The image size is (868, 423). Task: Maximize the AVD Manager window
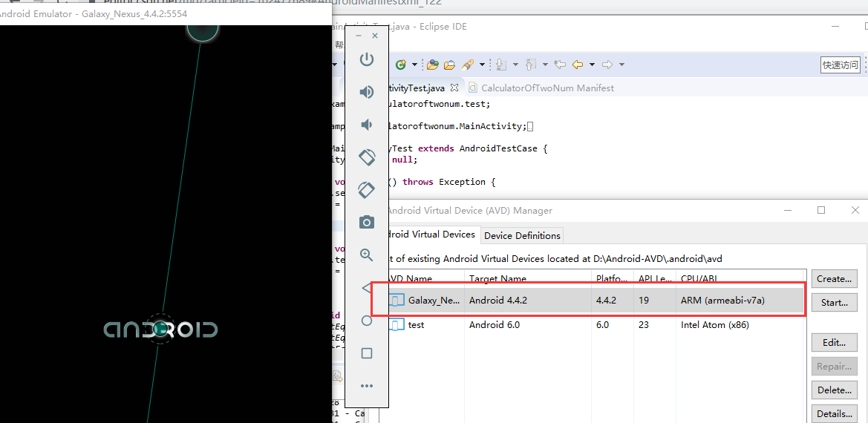(821, 210)
